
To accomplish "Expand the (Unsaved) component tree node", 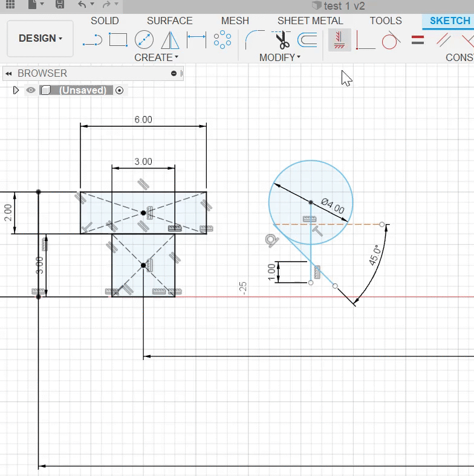I will (x=16, y=90).
